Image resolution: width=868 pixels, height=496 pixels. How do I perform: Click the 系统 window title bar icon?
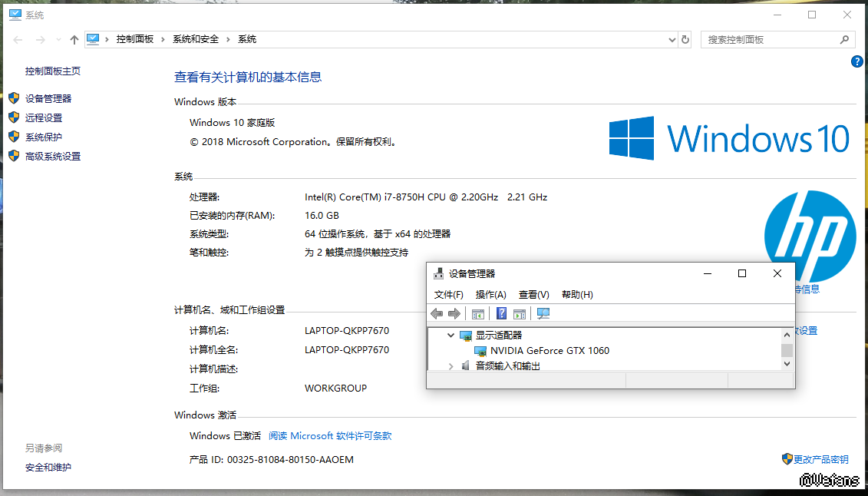click(x=15, y=15)
